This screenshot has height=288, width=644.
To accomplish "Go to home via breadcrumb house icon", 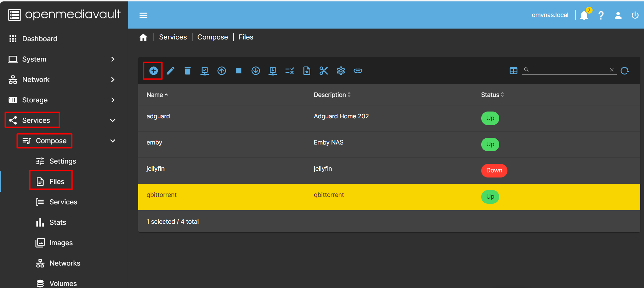I will (143, 37).
